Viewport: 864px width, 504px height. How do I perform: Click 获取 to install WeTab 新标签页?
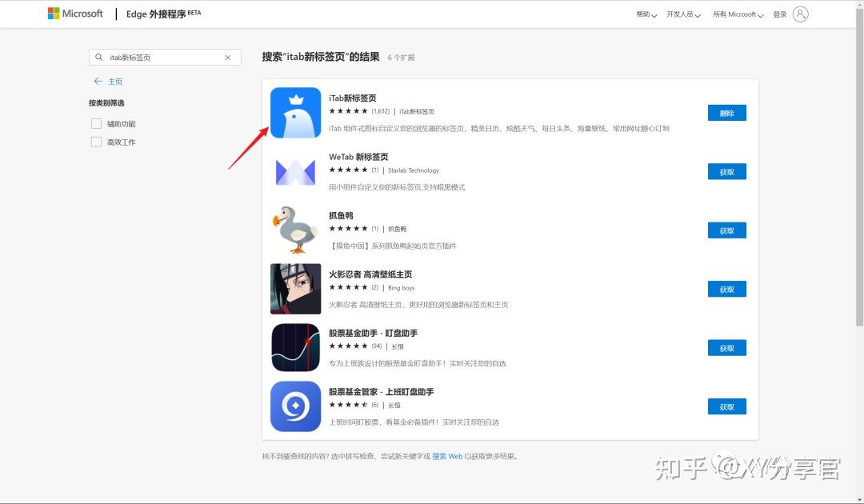click(x=726, y=171)
